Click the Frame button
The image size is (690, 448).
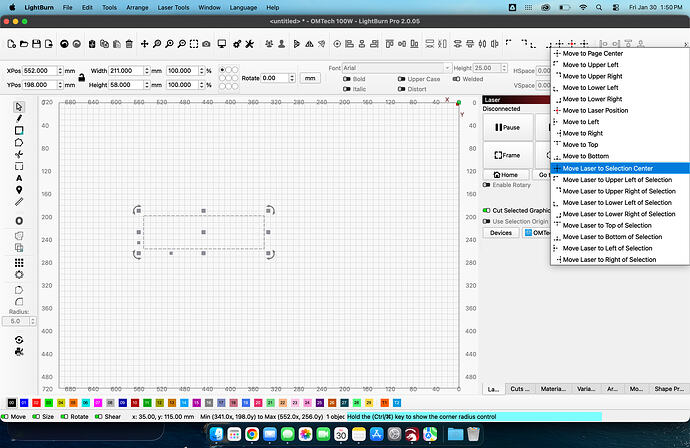(x=508, y=155)
